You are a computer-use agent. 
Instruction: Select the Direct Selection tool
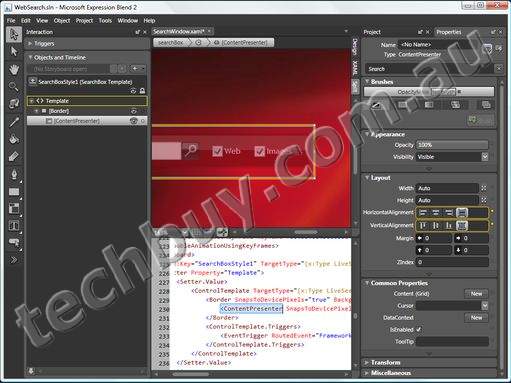[x=14, y=51]
